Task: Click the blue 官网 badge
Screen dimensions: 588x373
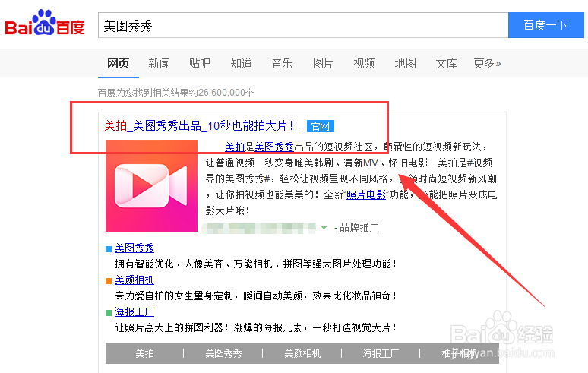Action: coord(321,126)
